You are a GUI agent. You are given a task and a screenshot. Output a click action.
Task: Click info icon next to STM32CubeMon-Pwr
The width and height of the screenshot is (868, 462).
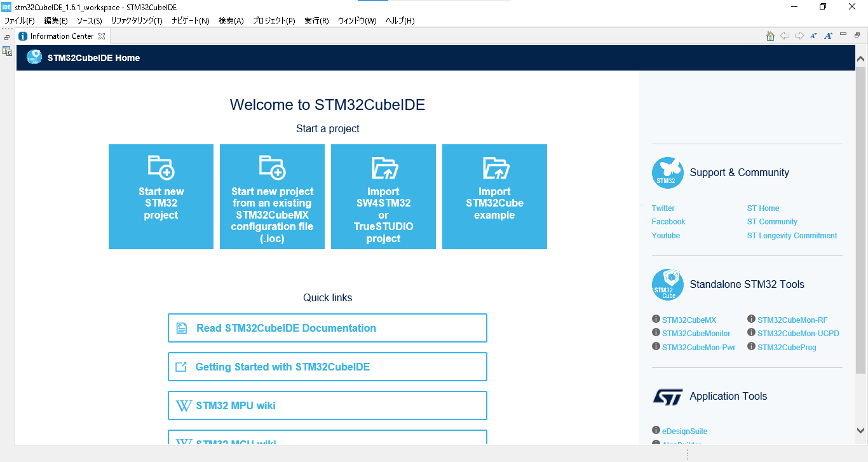pos(656,346)
